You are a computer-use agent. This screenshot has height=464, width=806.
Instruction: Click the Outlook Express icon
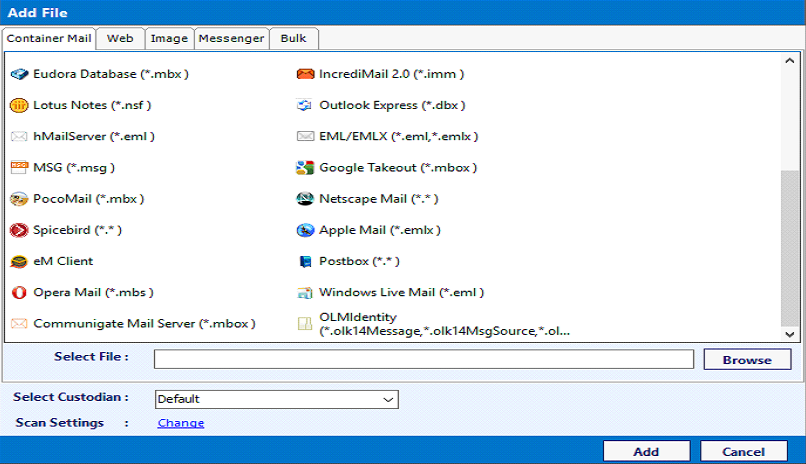(x=305, y=105)
